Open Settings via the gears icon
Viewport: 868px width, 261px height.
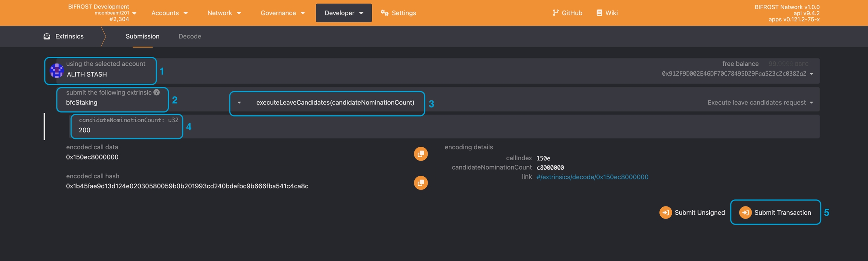point(384,13)
